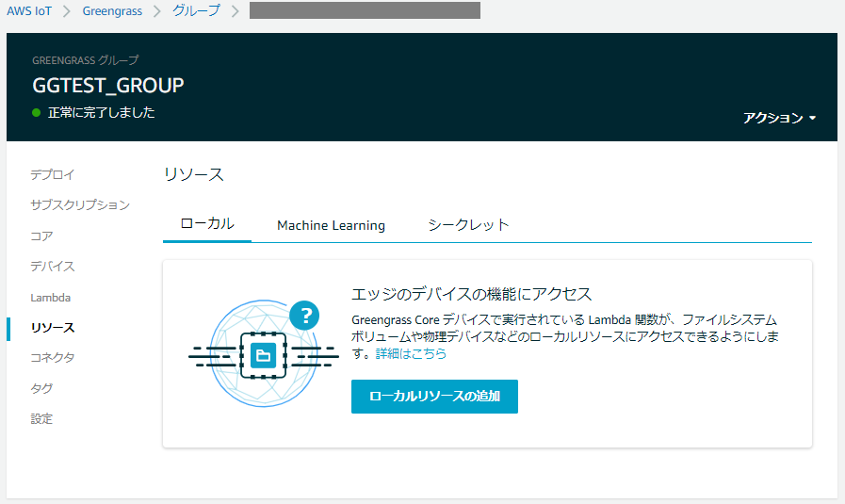This screenshot has width=845, height=504.
Task: Select コア in the sidebar
Action: click(41, 236)
